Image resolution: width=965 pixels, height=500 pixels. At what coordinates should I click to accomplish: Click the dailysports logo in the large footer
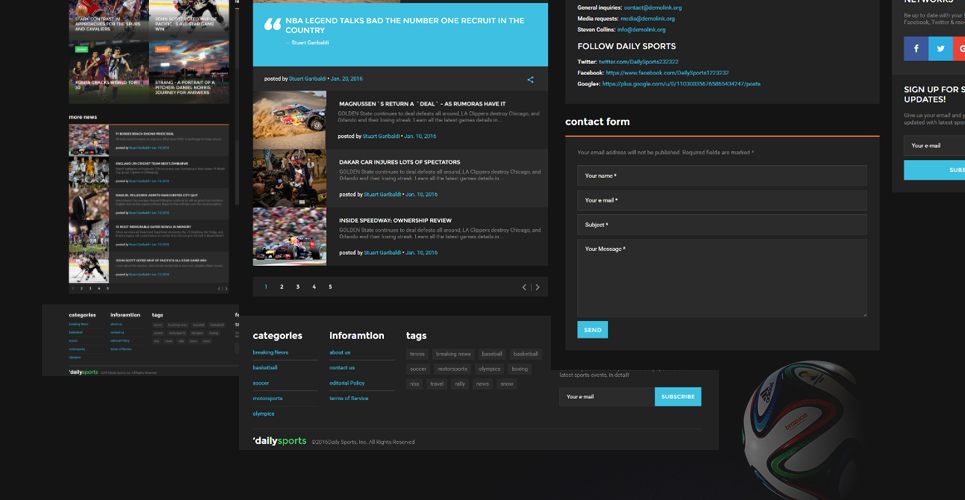tap(279, 441)
